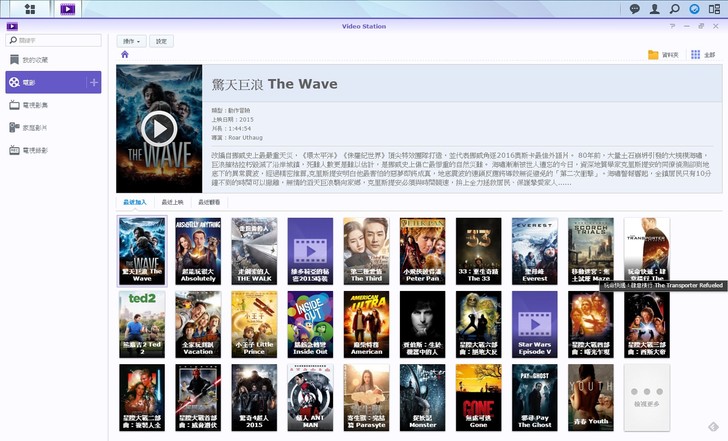Open Youth poster thumbnail
The image size is (728, 441).
click(x=591, y=397)
